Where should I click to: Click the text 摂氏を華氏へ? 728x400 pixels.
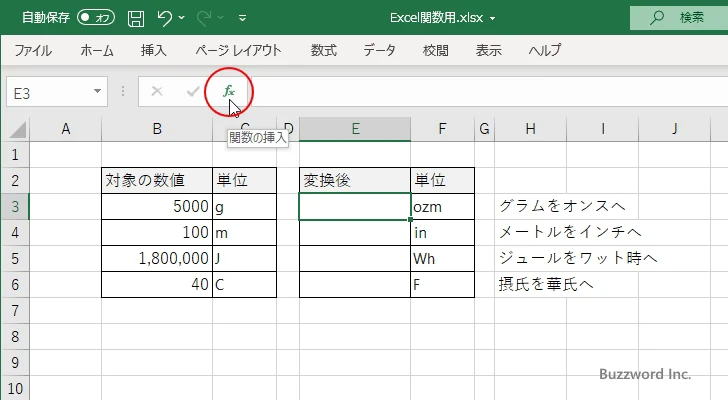click(546, 284)
